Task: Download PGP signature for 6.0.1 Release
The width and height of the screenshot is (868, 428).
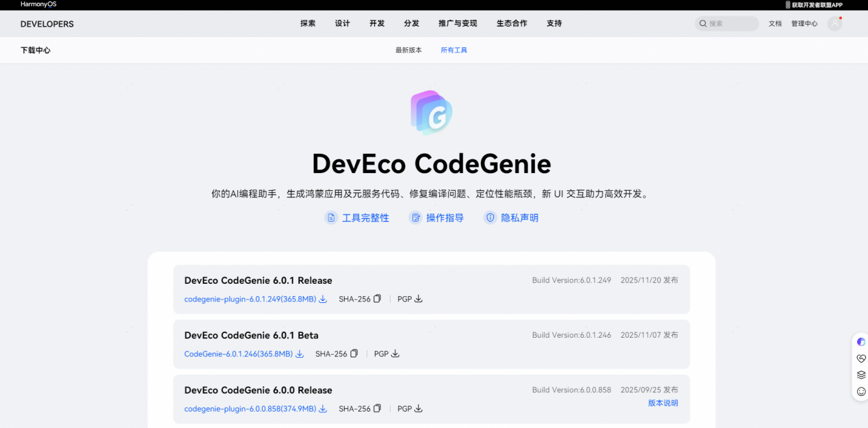Action: click(x=419, y=299)
